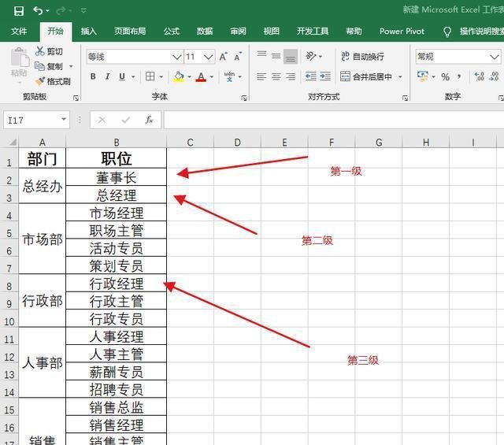Click into the formula bar
The height and width of the screenshot is (445, 504).
tap(334, 120)
